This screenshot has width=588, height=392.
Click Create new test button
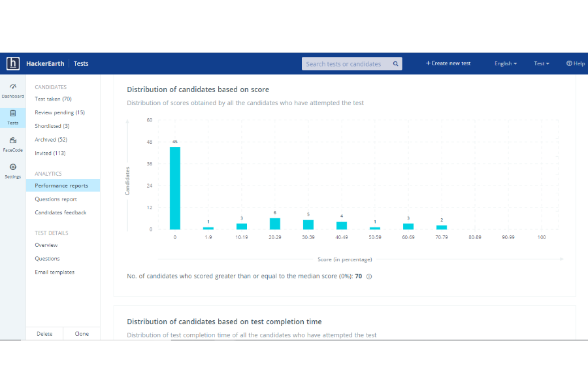point(448,63)
